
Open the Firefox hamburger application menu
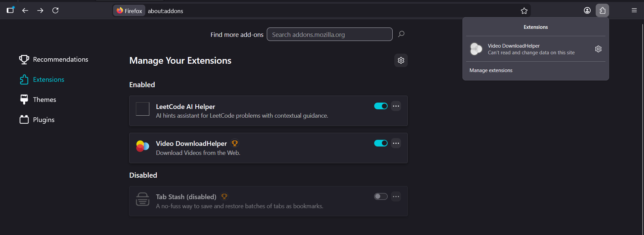point(634,10)
